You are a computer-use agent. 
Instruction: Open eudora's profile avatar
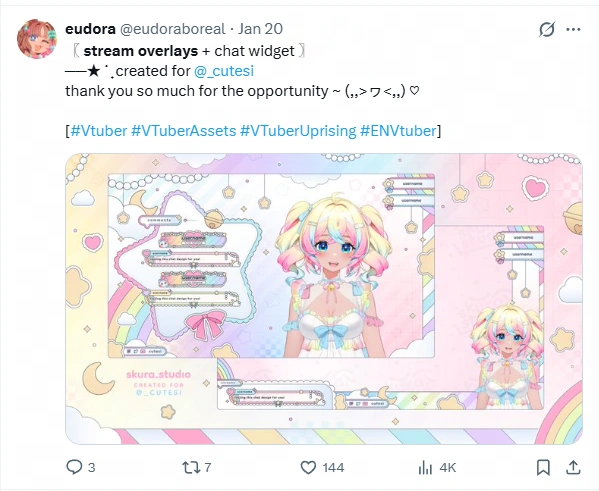(37, 39)
